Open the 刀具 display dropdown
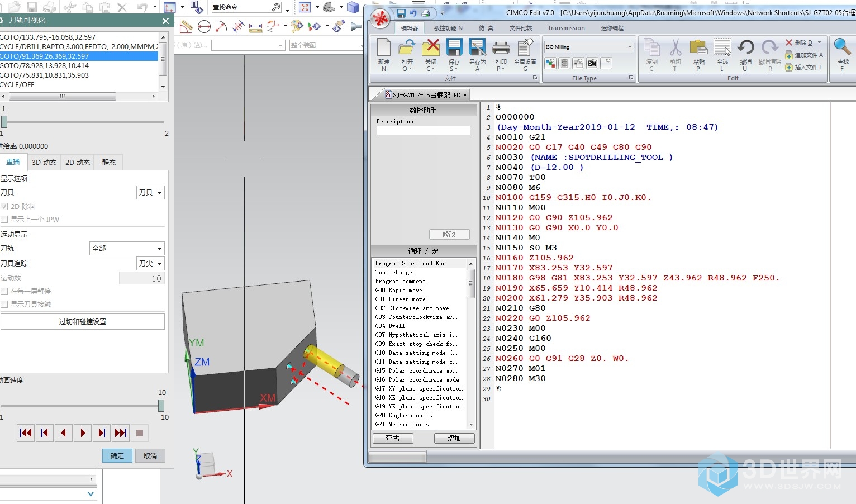 click(150, 193)
